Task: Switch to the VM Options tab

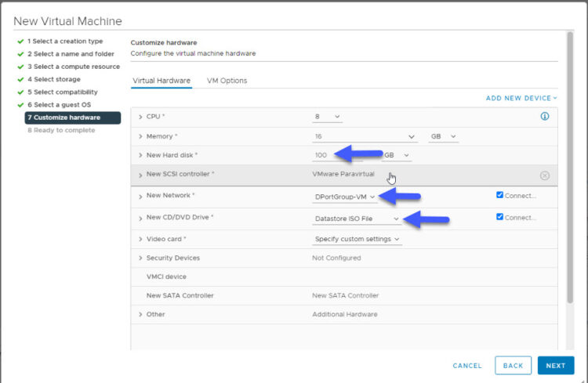Action: coord(227,81)
